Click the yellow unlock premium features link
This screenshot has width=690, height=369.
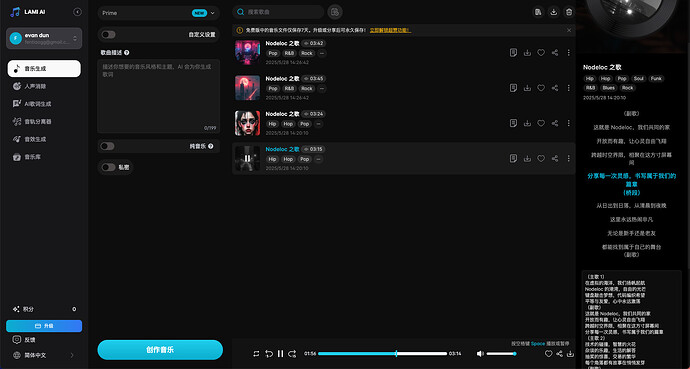pos(390,30)
